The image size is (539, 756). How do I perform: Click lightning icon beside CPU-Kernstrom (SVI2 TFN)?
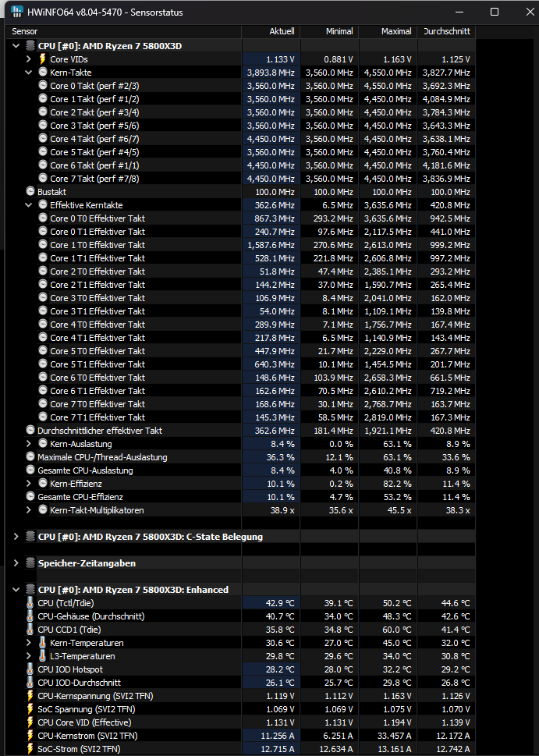(x=30, y=735)
